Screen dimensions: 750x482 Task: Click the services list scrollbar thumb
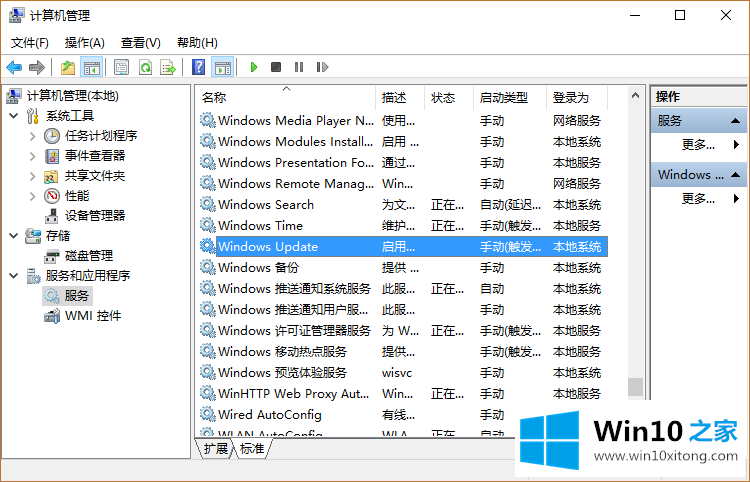pos(635,387)
